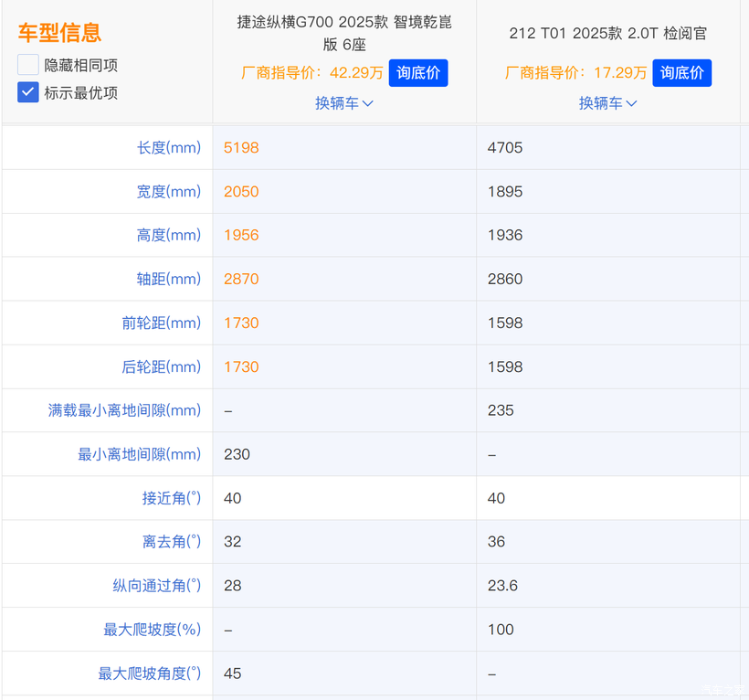The image size is (749, 700).
Task: Open 换辆车 dropdown under 212 T01
Action: (x=607, y=103)
